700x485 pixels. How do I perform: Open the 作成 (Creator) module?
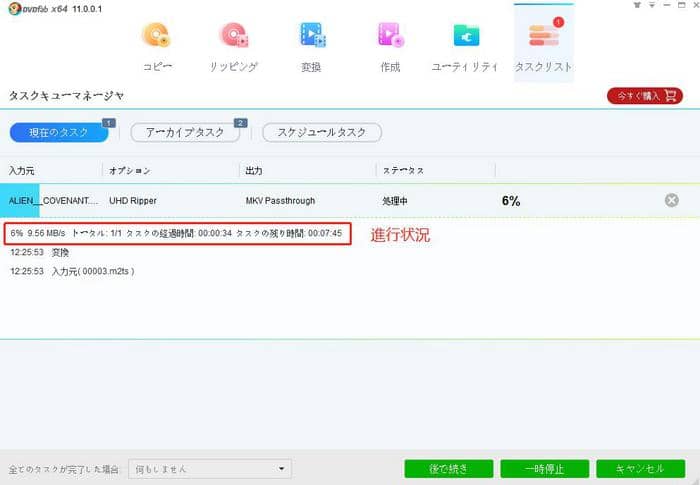(x=390, y=46)
